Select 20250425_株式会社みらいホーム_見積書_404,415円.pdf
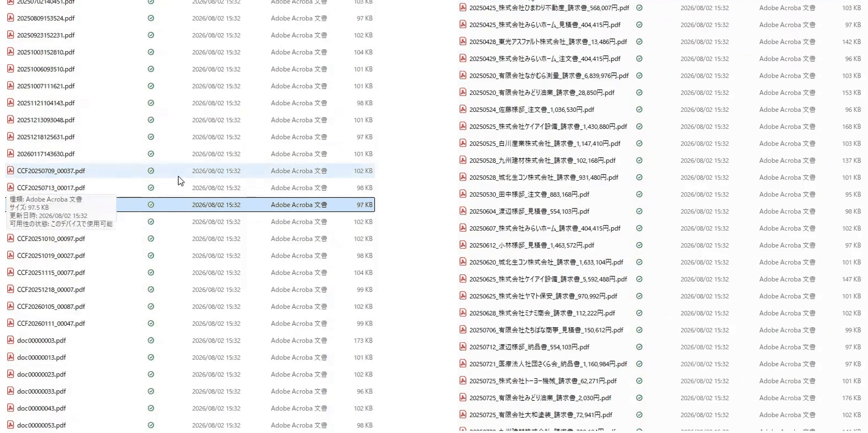The width and height of the screenshot is (868, 433). (x=545, y=25)
